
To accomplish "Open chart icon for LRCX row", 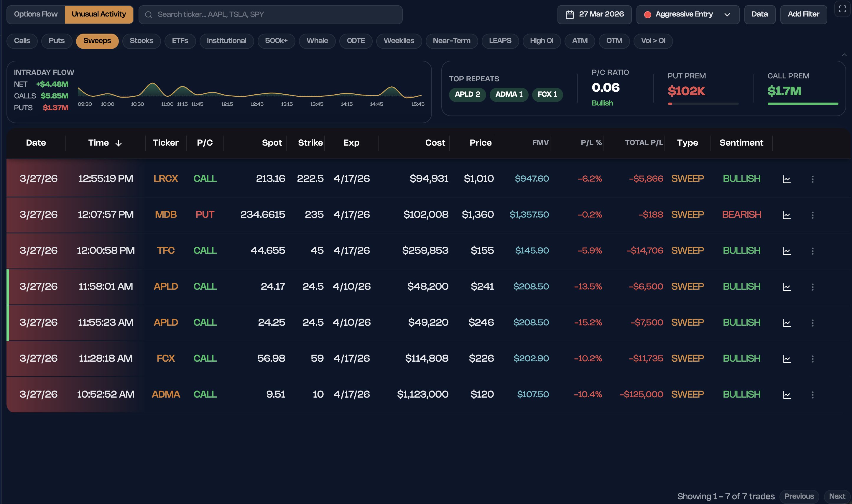I will coord(787,179).
